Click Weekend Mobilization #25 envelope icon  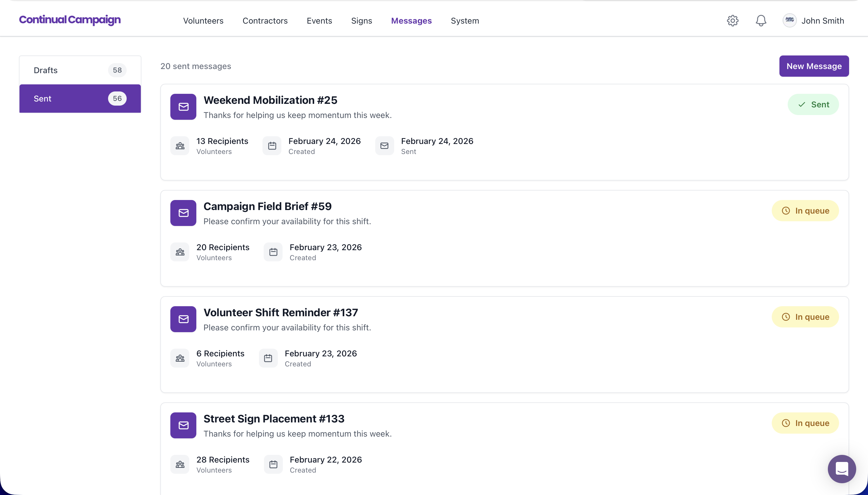coord(183,107)
